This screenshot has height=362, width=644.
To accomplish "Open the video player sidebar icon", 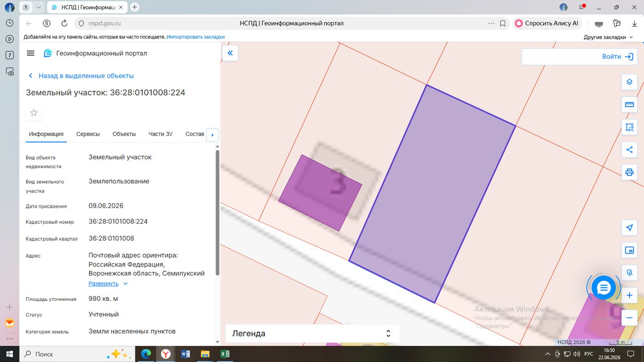I will tap(10, 39).
